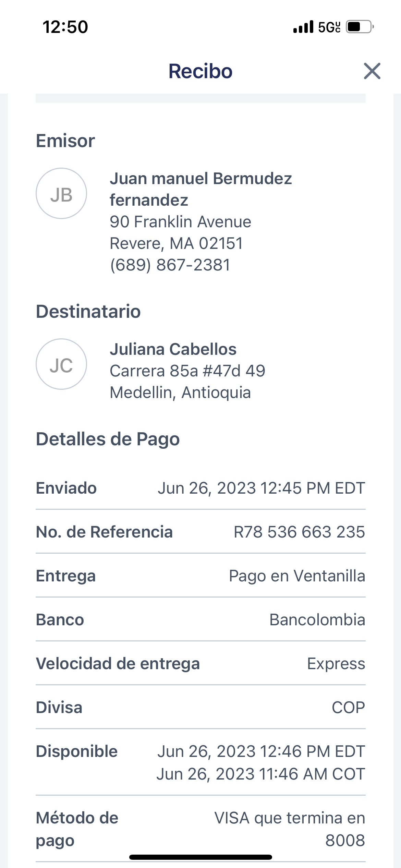Tap the Bancolombia bank value

pos(317,620)
